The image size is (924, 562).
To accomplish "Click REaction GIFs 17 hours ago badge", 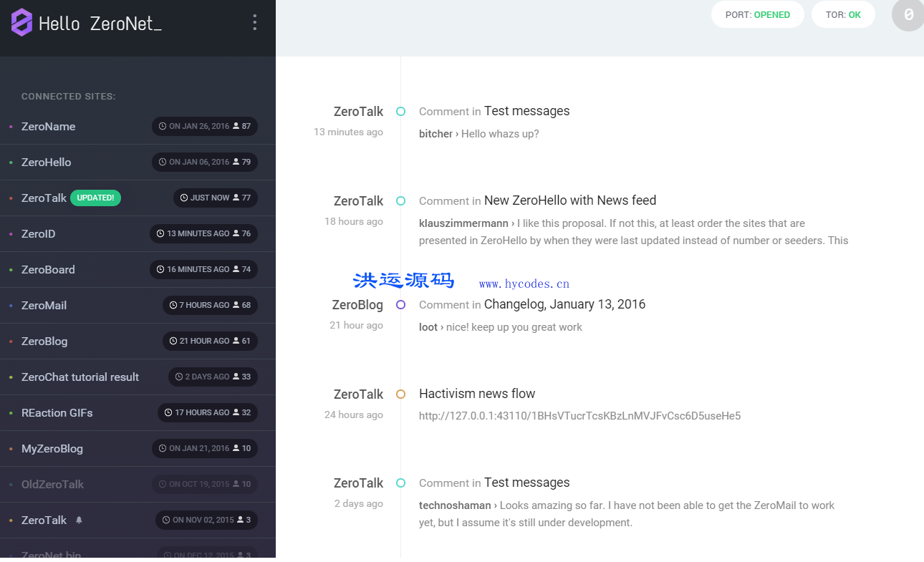I will point(208,413).
